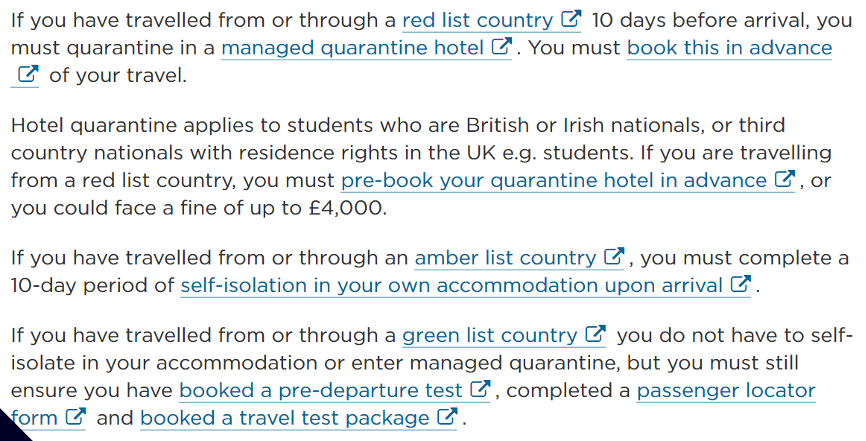Open the managed quarantine hotel link
The width and height of the screenshot is (866, 441).
pos(352,48)
